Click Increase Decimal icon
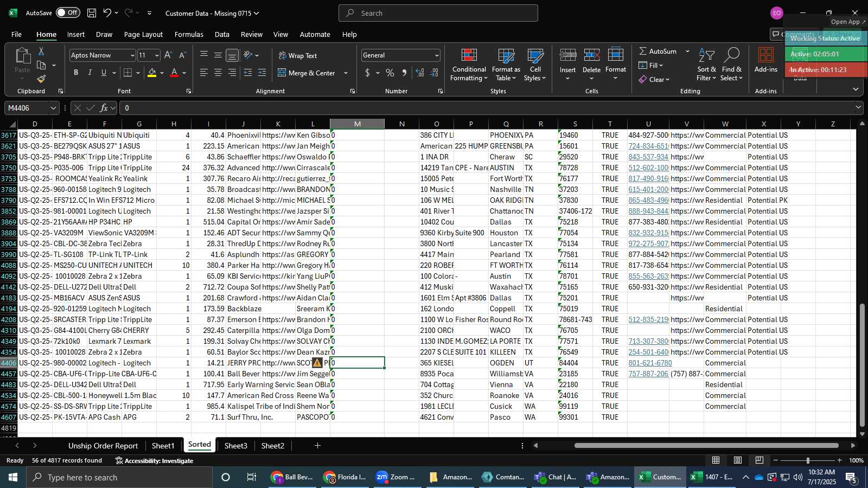 tap(420, 73)
